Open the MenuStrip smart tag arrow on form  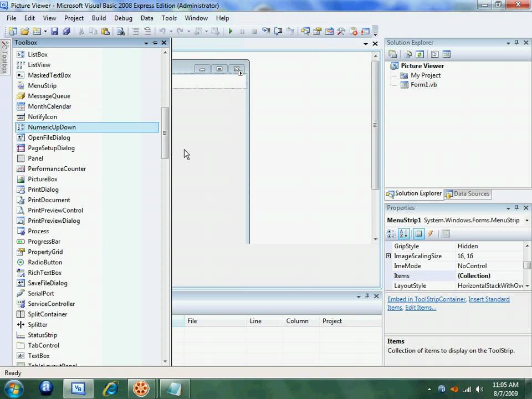(x=241, y=73)
